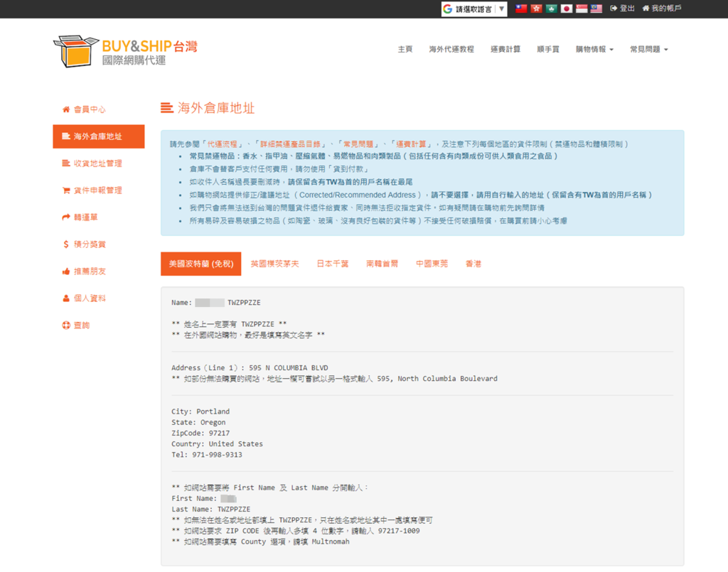Open 海外代運教程 in the top menu
This screenshot has height=572, width=728.
(451, 50)
